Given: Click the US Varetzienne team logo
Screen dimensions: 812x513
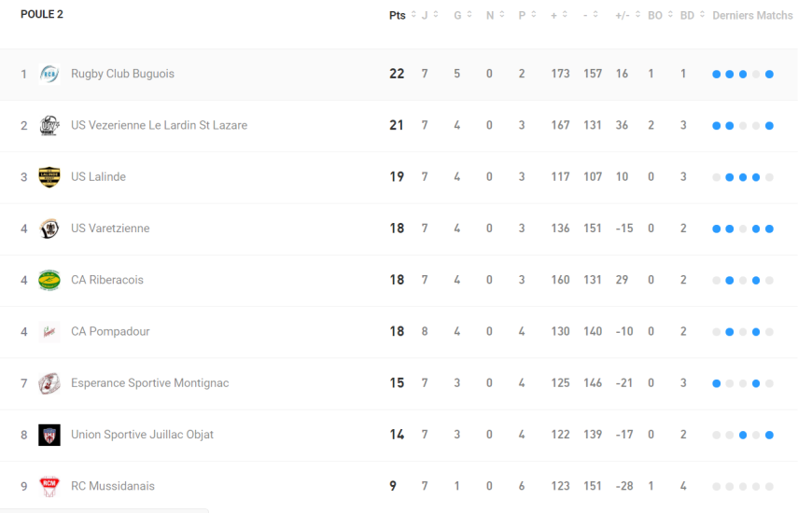Looking at the screenshot, I should (x=49, y=229).
